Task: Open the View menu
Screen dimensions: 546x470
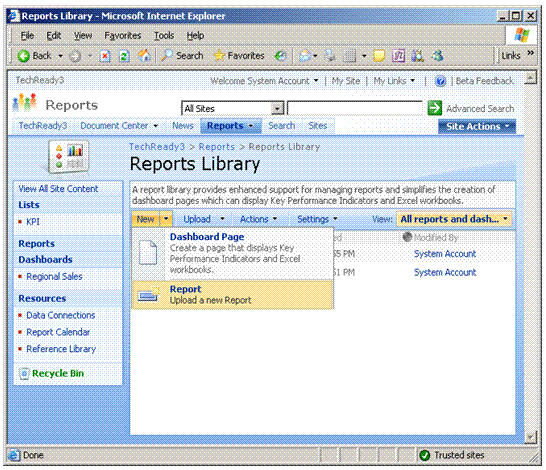Action: 83,36
